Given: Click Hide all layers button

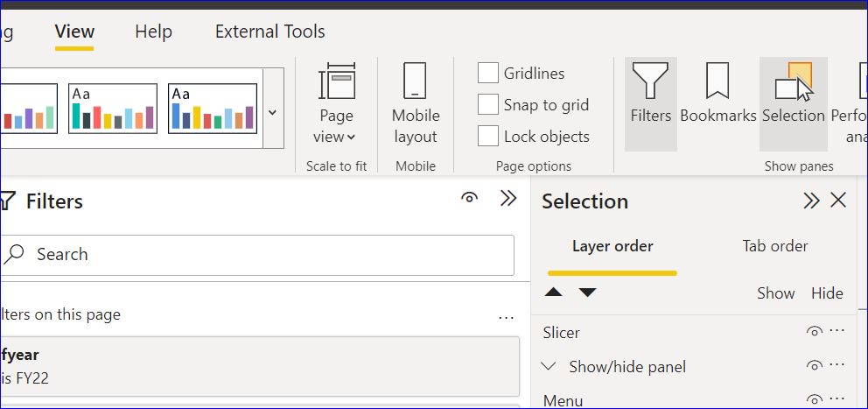Looking at the screenshot, I should tap(827, 293).
